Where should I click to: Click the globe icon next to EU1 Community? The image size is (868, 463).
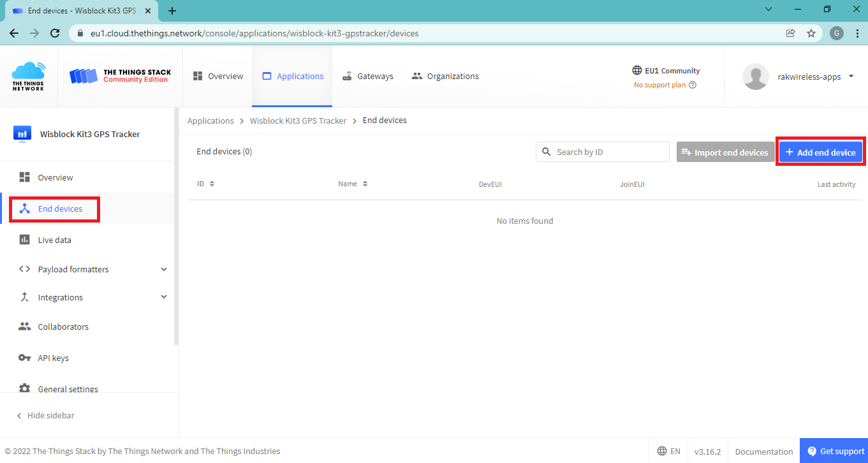click(636, 70)
